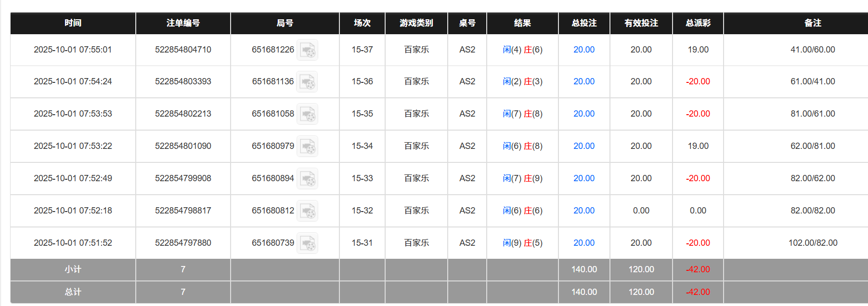The image size is (868, 306).
Task: Click blue 20.00 beside result 闲(6) 庄(6)
Action: point(583,211)
